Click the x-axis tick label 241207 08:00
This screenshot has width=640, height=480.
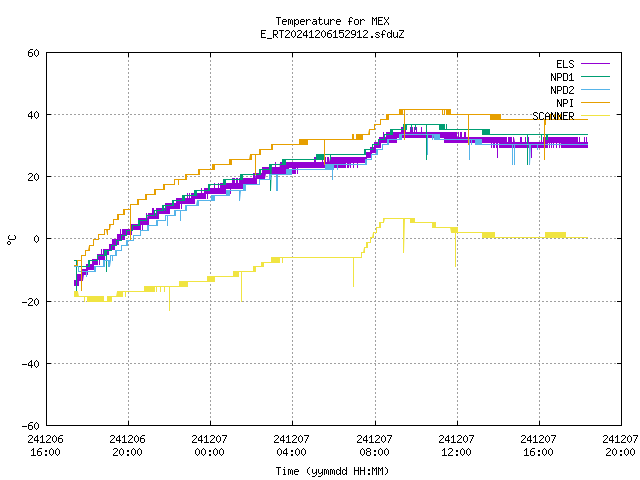374,446
